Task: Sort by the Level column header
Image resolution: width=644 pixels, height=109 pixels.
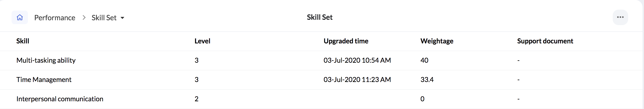Action: pyautogui.click(x=202, y=41)
